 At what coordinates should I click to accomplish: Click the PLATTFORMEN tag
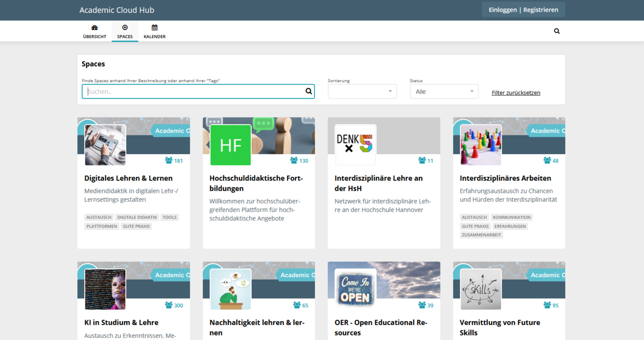pos(102,227)
